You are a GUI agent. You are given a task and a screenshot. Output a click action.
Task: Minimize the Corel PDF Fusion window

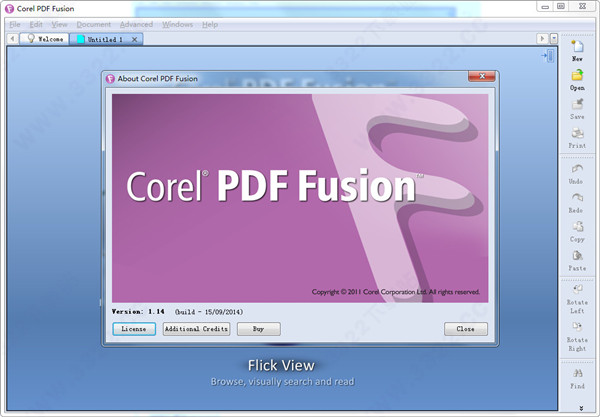(x=545, y=7)
